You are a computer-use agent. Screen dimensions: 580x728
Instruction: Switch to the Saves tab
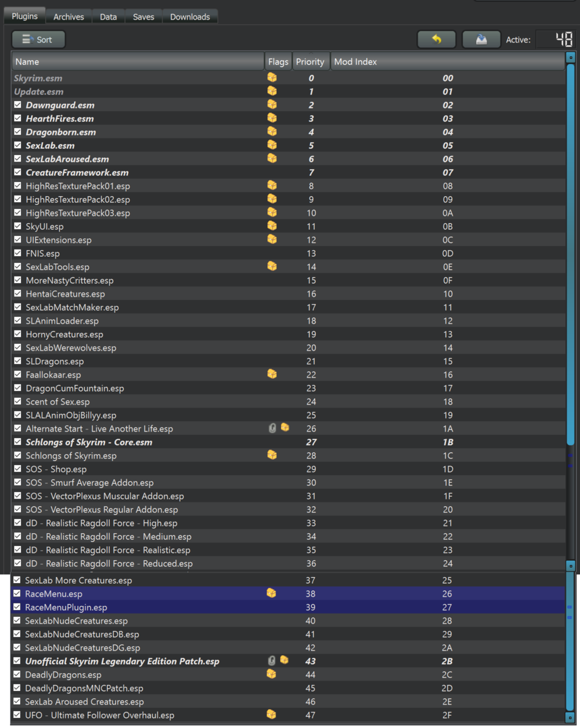(x=143, y=17)
